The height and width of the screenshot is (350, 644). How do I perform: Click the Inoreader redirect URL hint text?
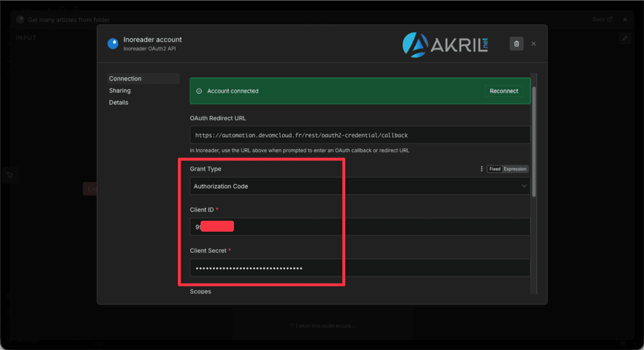299,150
